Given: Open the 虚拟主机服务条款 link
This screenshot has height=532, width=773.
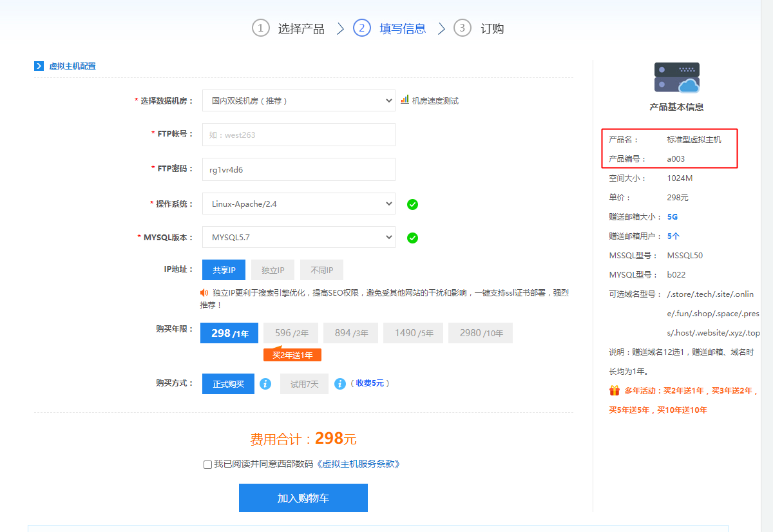Looking at the screenshot, I should click(359, 464).
